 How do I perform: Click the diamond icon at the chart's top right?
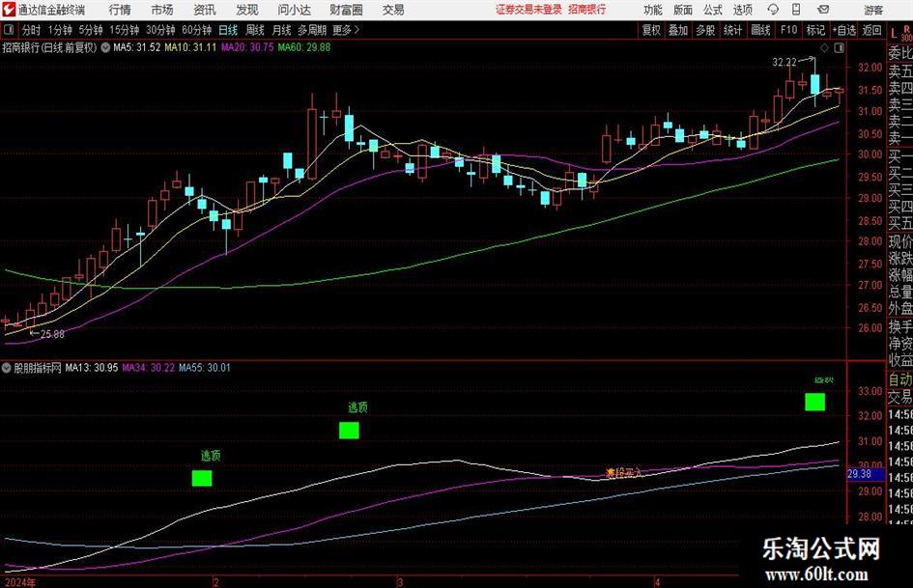pos(824,48)
